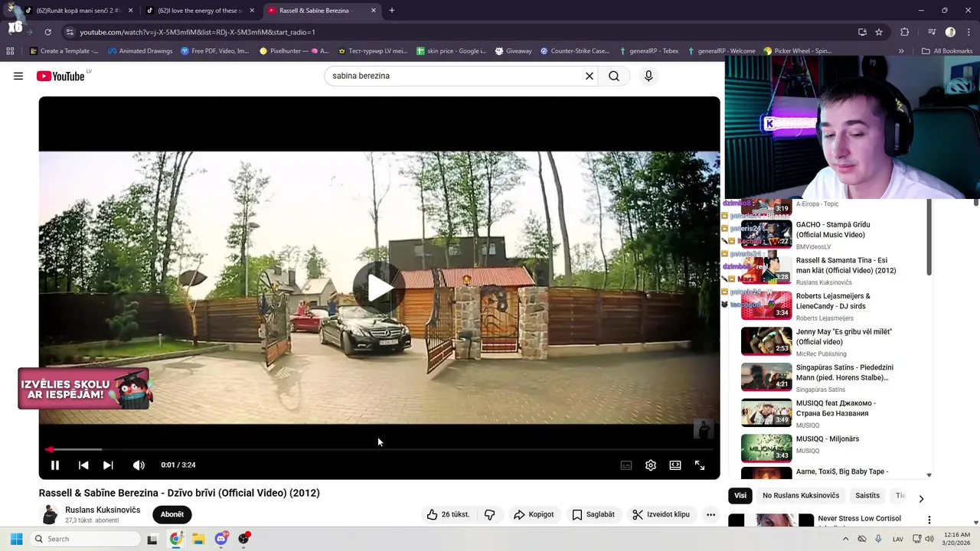Open the player settings gear
980x551 pixels.
point(651,465)
